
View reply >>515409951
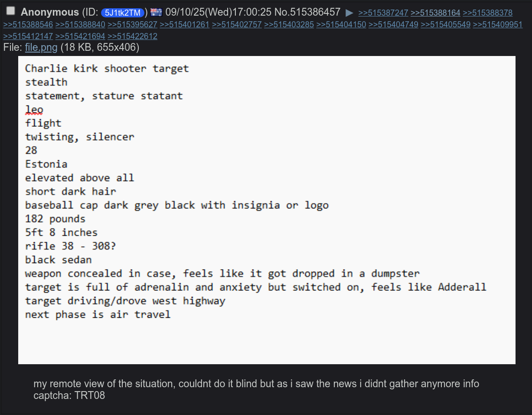(498, 25)
